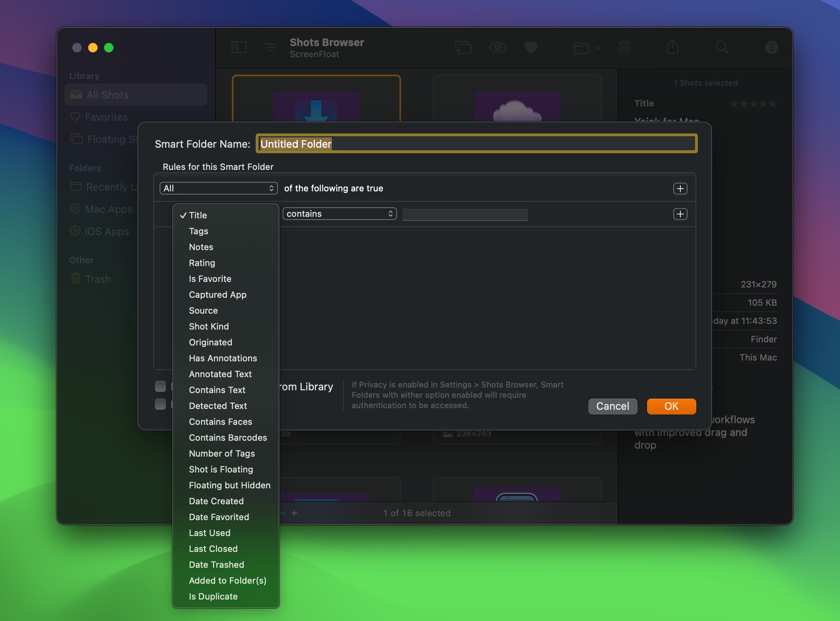Toggle the second checkbox below rules

[x=160, y=404]
